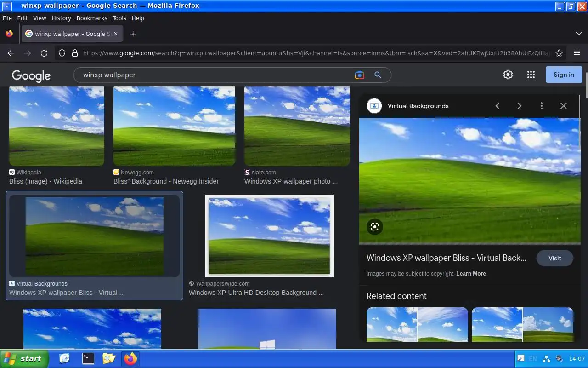Reload the current page
588x368 pixels.
pyautogui.click(x=44, y=53)
